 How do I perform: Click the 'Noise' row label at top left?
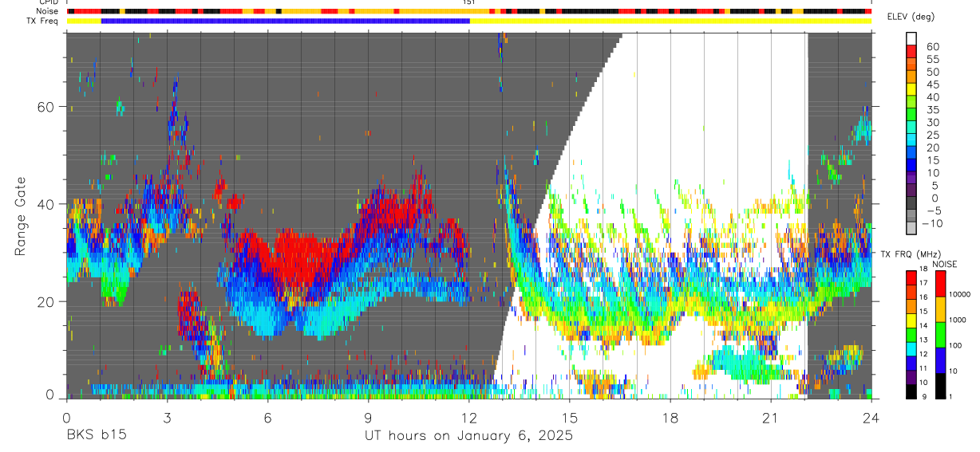(48, 11)
